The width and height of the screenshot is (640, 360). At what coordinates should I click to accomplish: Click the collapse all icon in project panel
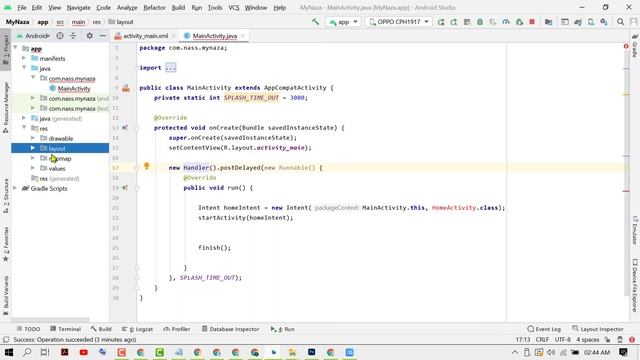(x=73, y=36)
